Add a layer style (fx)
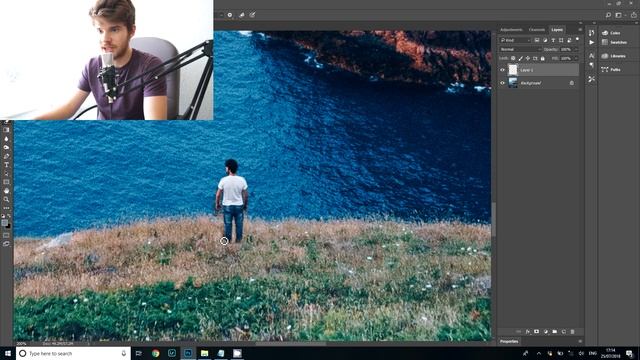 pos(527,331)
